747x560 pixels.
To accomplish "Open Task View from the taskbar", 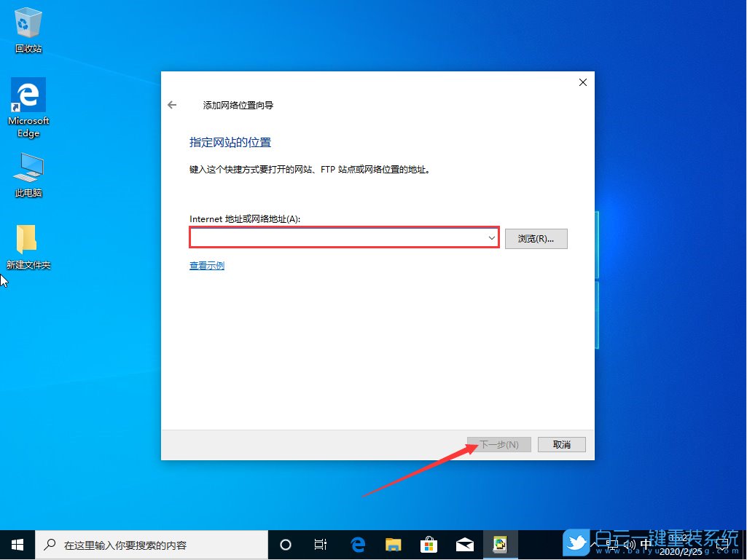I will point(321,544).
